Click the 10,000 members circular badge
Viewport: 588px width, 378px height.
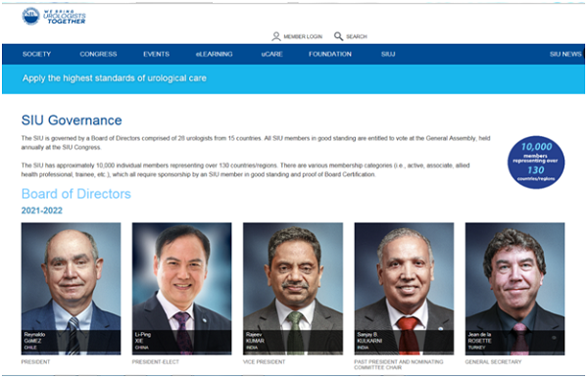536,163
